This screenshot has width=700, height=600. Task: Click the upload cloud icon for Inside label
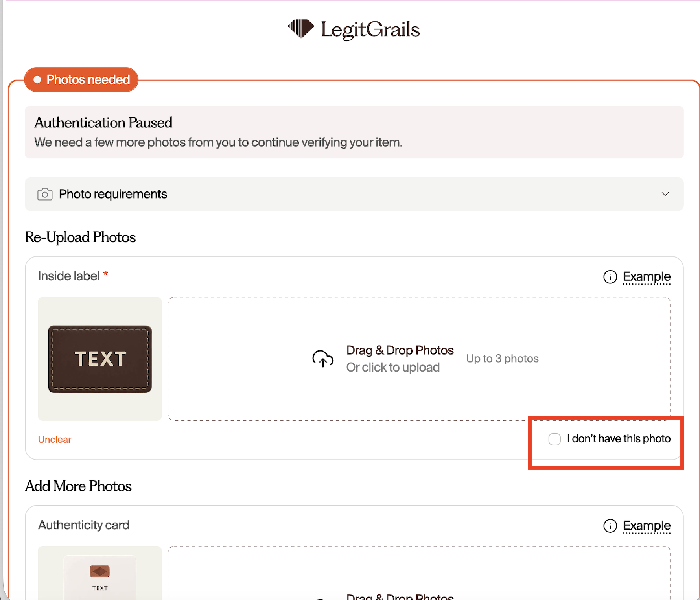click(323, 359)
